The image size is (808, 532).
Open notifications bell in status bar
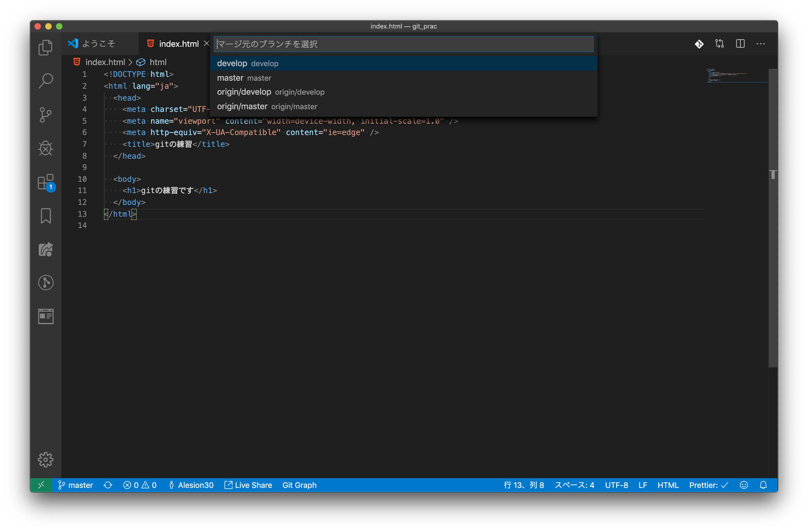(763, 485)
